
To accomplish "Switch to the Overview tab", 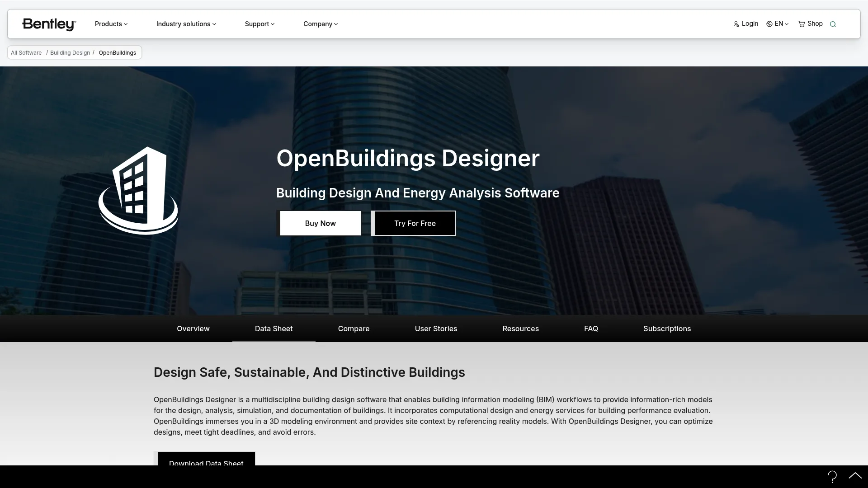I will [193, 328].
